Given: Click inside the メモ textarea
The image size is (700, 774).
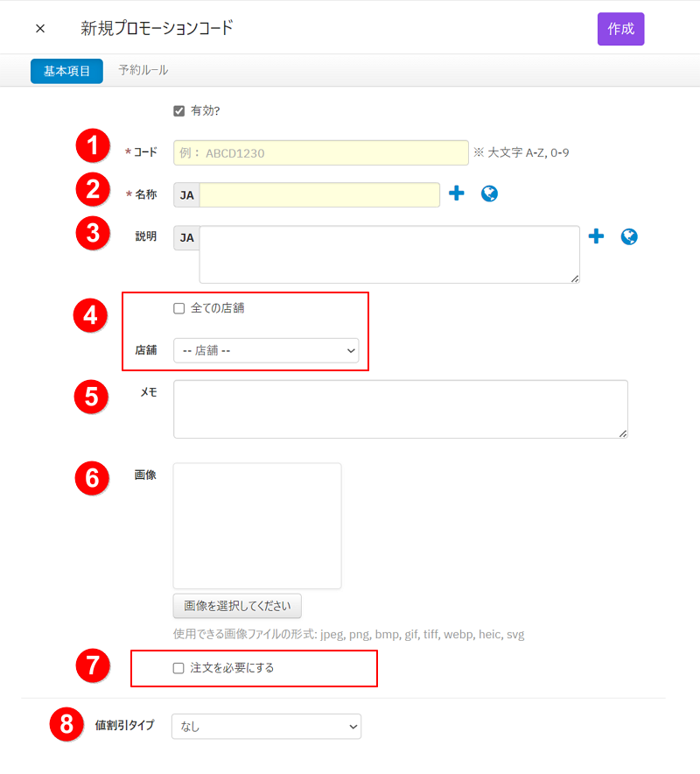Looking at the screenshot, I should (401, 409).
